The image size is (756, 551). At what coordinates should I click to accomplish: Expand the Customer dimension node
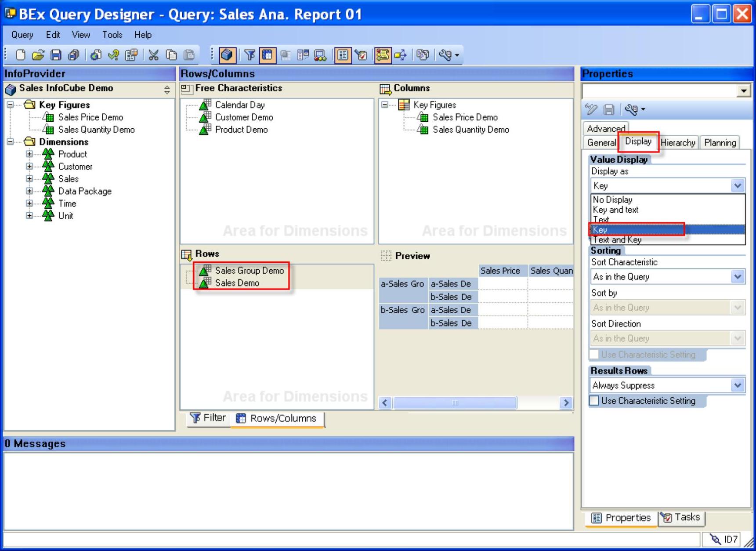pos(29,167)
